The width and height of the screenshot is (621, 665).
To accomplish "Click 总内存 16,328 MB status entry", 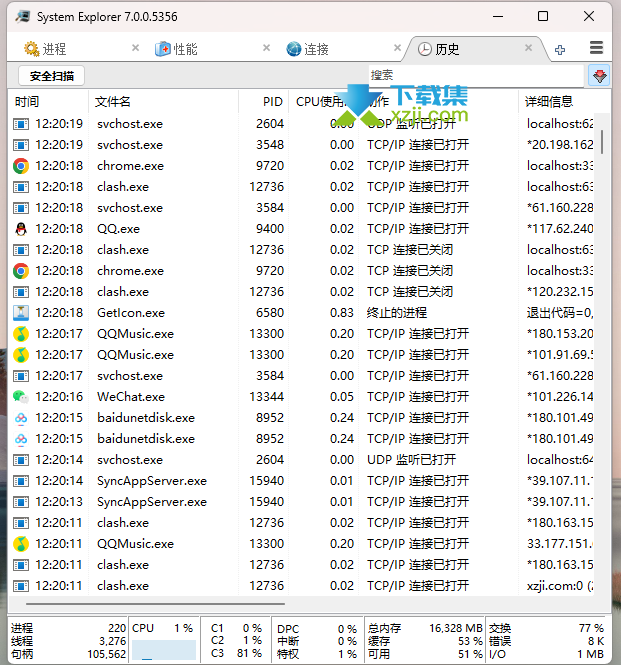I will tap(425, 628).
